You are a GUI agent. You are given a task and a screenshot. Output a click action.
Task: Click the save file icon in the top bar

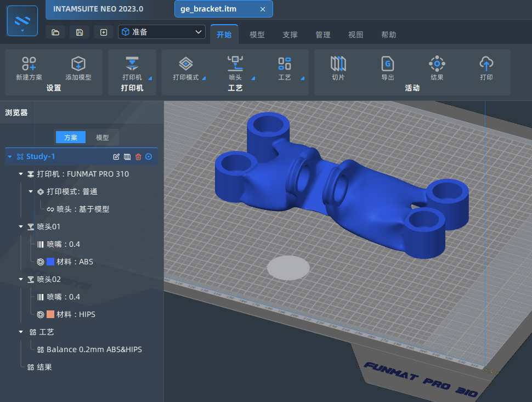pyautogui.click(x=80, y=32)
